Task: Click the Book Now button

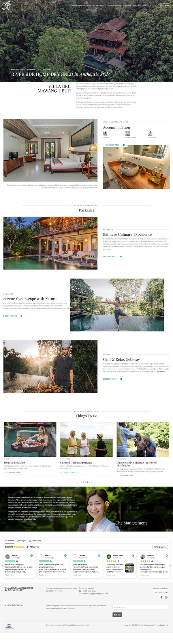Action: [x=164, y=5]
